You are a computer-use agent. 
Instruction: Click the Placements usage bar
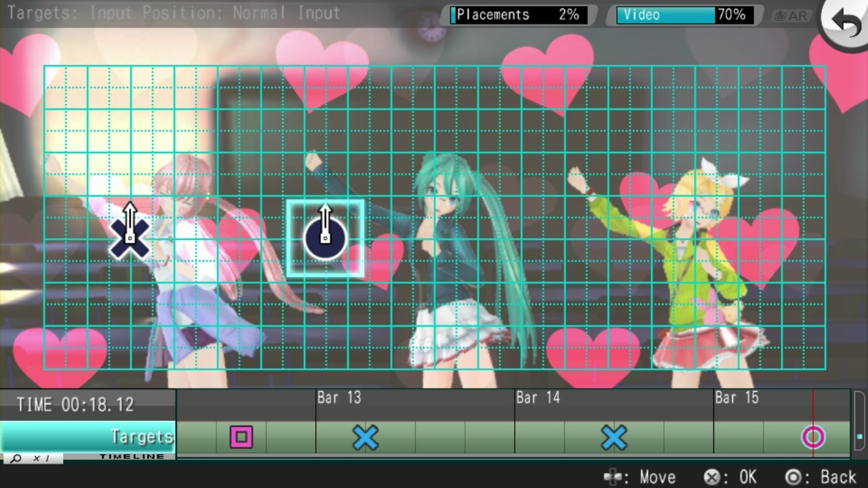[x=519, y=15]
